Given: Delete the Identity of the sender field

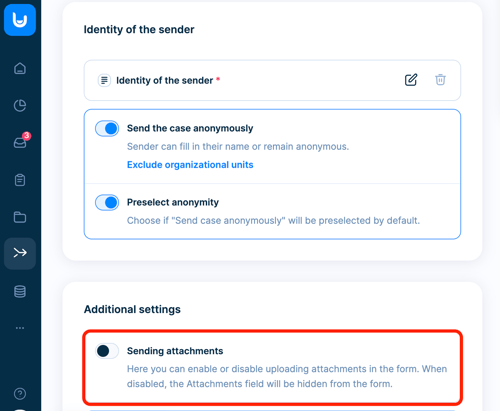Looking at the screenshot, I should tap(440, 80).
